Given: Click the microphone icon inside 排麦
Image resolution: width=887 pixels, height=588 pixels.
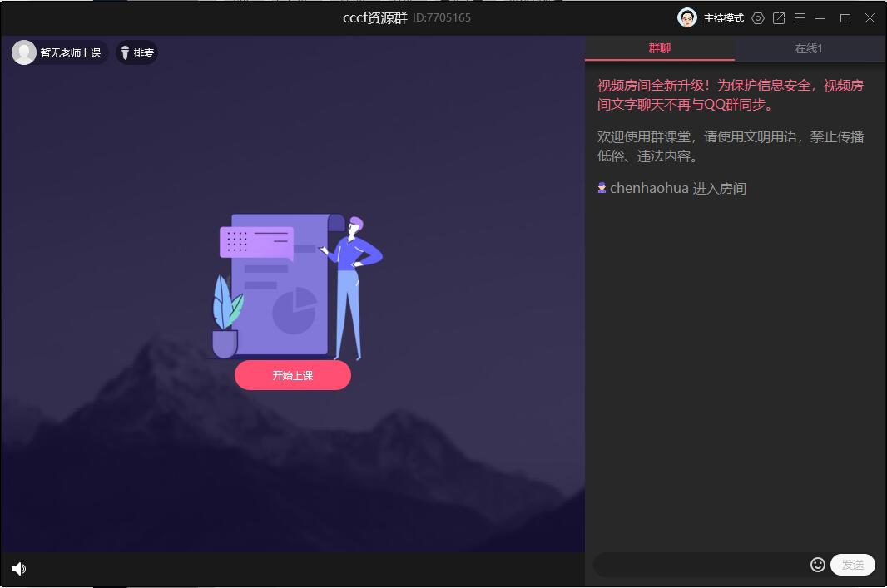Looking at the screenshot, I should 125,52.
